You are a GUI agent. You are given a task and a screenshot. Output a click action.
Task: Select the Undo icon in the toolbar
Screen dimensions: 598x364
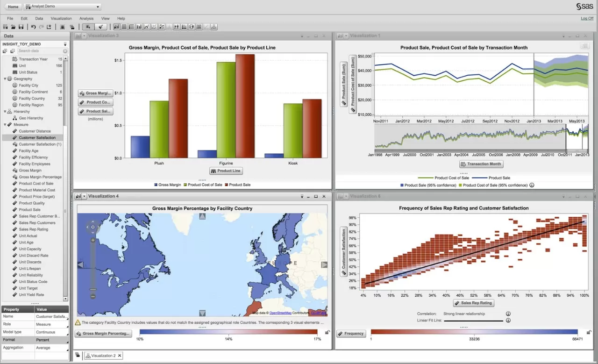click(x=34, y=27)
